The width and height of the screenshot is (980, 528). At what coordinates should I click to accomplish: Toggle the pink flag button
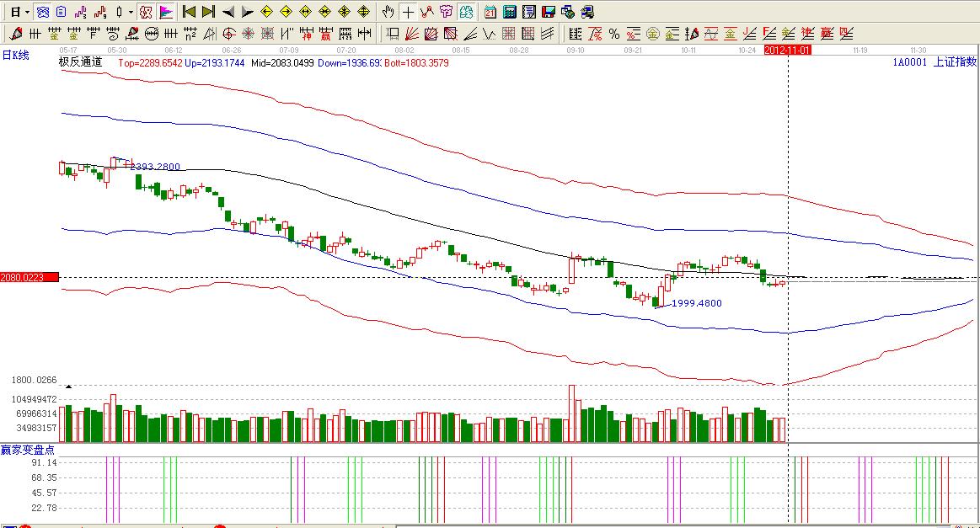[166, 12]
